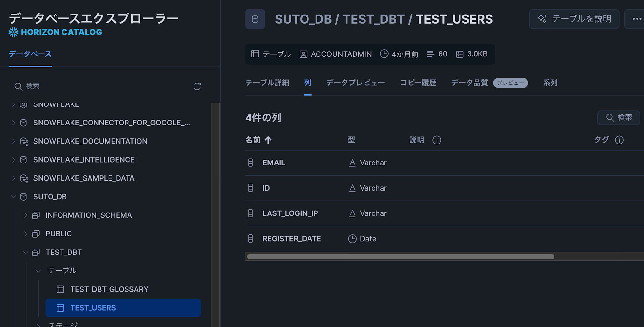Click the Horizon Catalog snowflake logo
Image resolution: width=644 pixels, height=327 pixels.
pos(13,32)
